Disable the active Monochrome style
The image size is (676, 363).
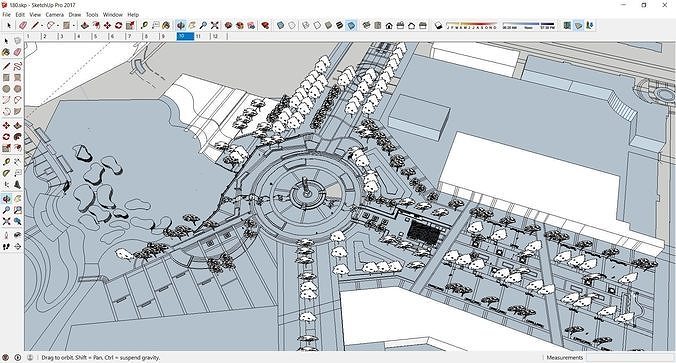click(351, 25)
